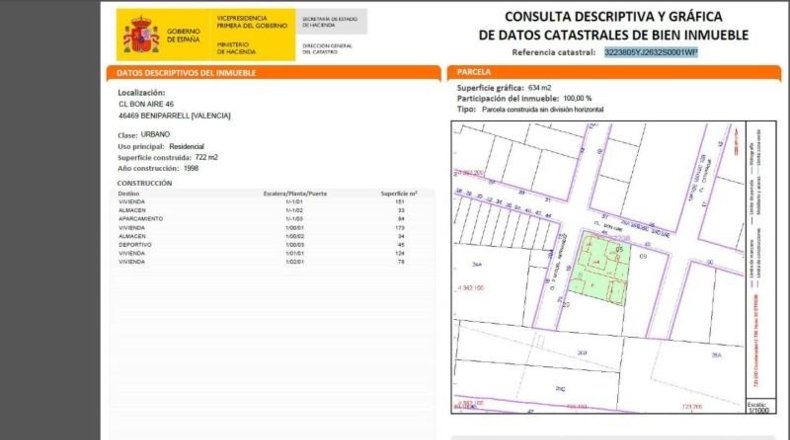This screenshot has width=790, height=440.
Task: Click the text 46469 BENIPARRELL [VALENCIA]
Action: pos(174,116)
